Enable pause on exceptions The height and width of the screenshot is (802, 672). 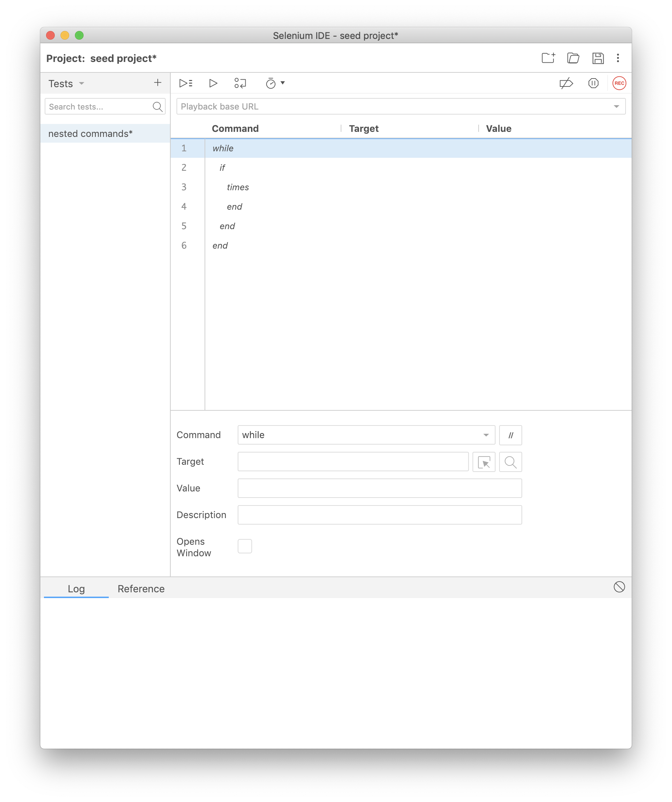pos(593,83)
